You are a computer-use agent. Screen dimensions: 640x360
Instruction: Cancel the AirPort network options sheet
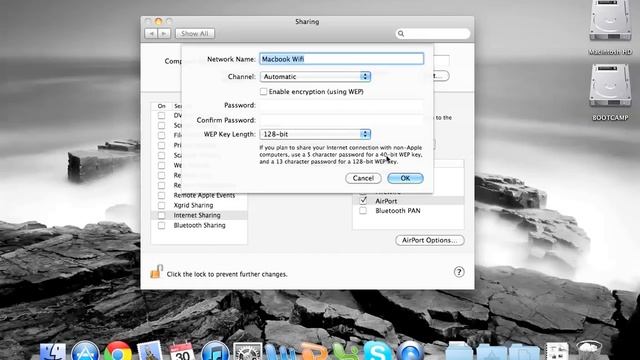point(363,178)
